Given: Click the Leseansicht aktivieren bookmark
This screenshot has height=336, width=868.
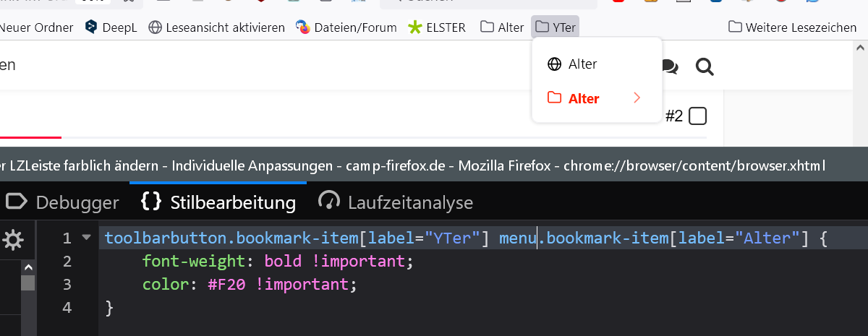Looking at the screenshot, I should click(x=216, y=27).
